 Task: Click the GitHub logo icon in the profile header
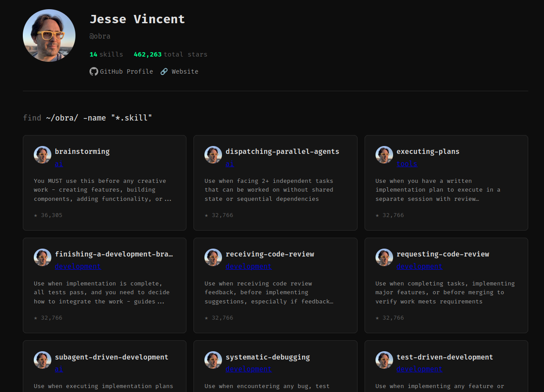point(93,71)
